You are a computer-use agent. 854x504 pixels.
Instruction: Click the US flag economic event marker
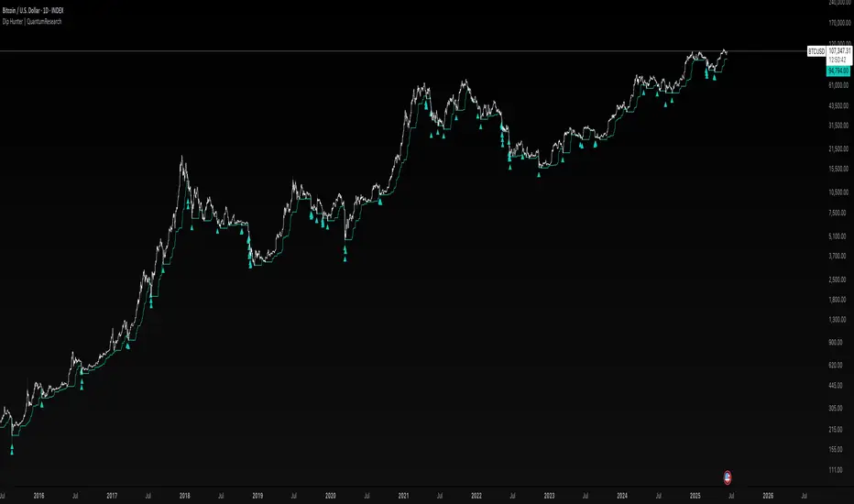point(728,477)
